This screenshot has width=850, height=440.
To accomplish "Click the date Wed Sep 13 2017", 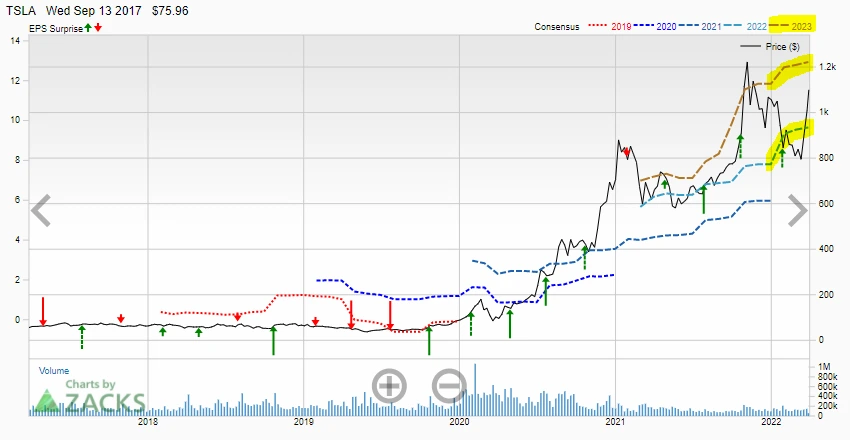I will pyautogui.click(x=95, y=10).
